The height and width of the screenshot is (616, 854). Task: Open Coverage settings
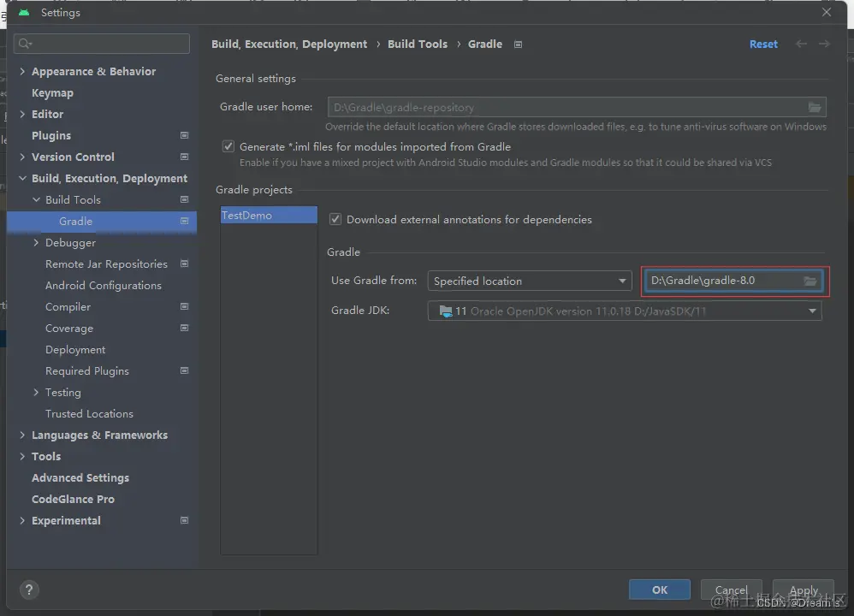click(69, 329)
